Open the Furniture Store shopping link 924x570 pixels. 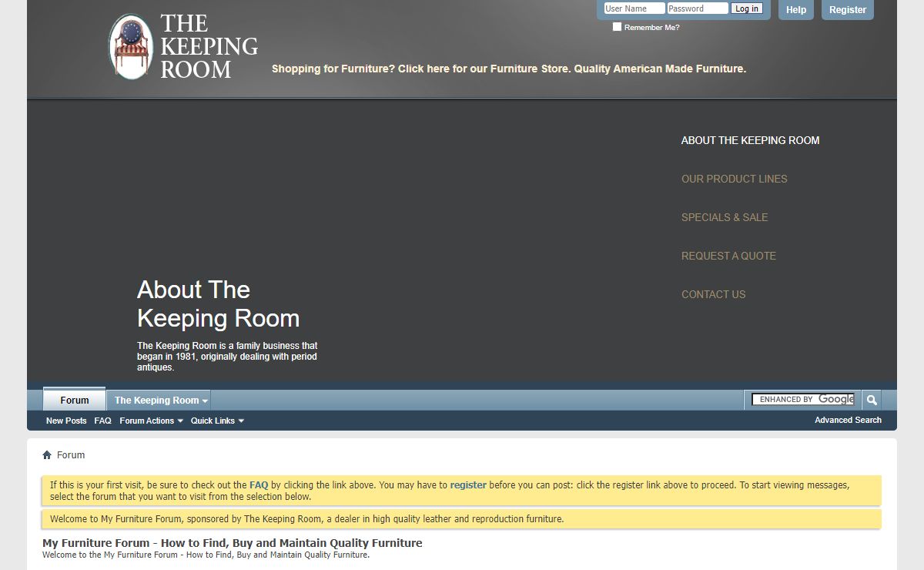(x=509, y=69)
